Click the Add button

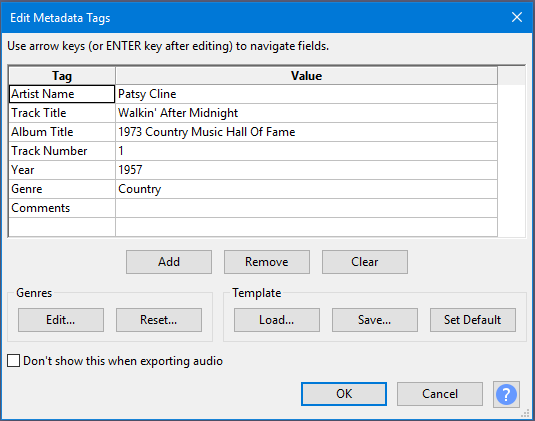169,262
